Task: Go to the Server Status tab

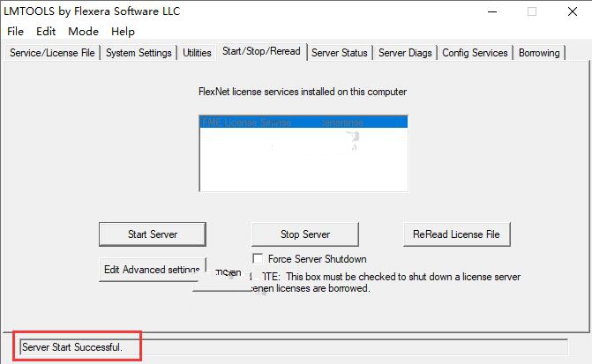Action: (x=340, y=53)
